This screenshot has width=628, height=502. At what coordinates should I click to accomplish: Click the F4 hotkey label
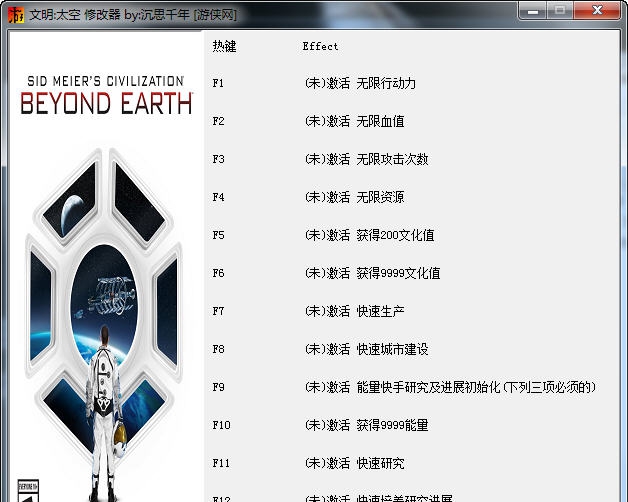(218, 197)
